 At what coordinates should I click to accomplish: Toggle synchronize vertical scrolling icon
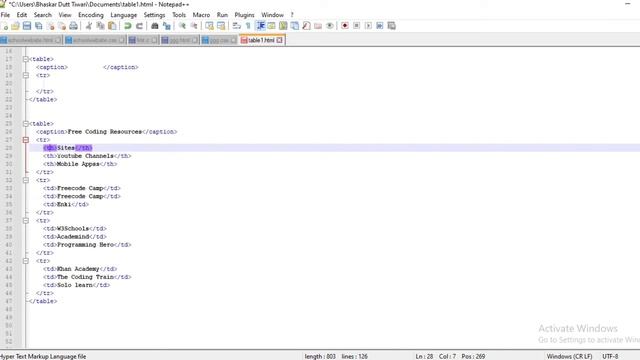[x=209, y=26]
